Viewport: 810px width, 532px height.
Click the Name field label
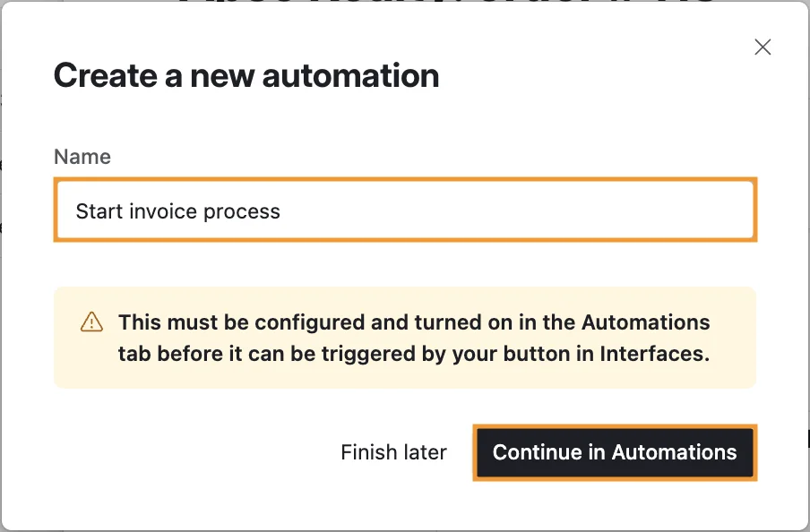(82, 156)
